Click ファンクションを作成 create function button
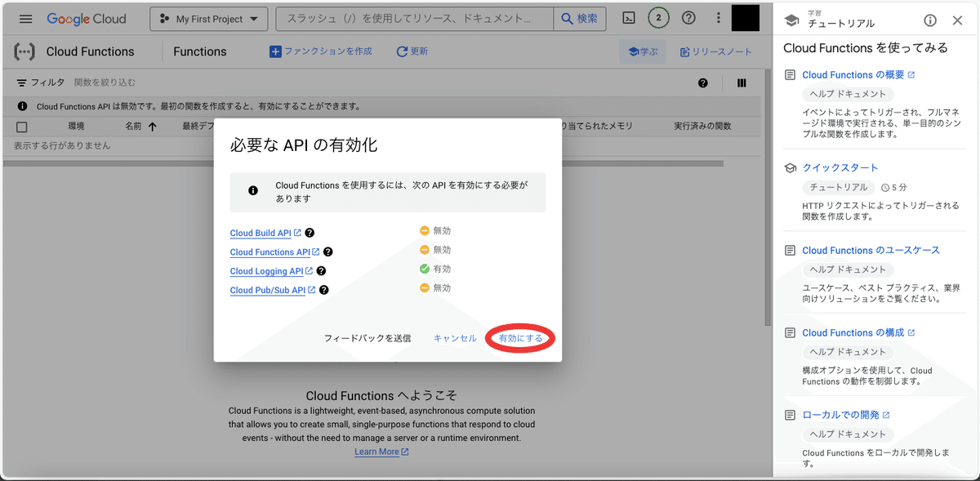 tap(321, 51)
